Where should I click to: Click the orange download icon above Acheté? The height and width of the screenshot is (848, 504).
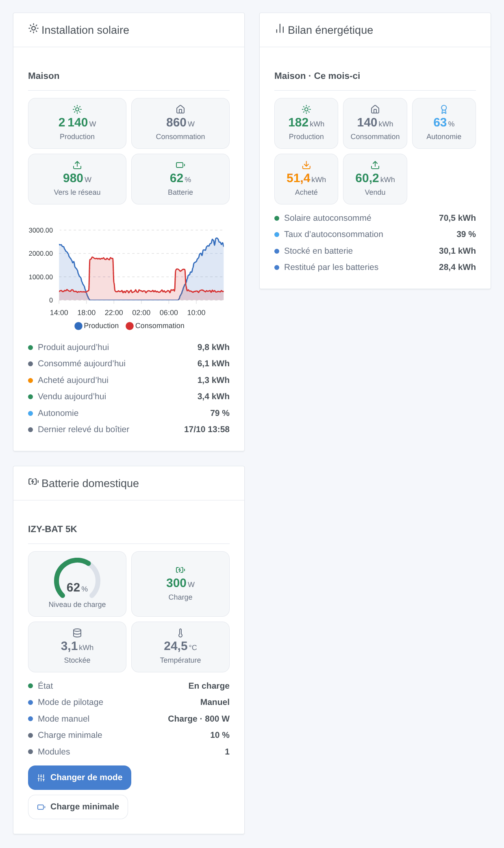(306, 165)
